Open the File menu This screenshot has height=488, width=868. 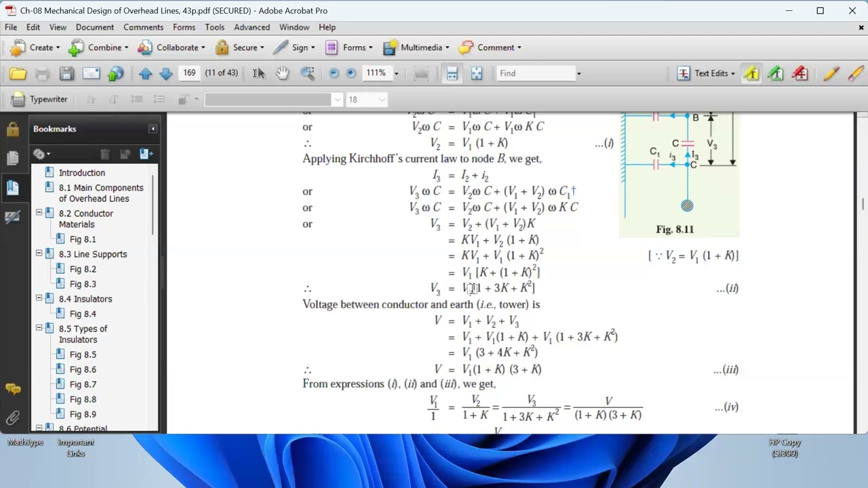12,27
